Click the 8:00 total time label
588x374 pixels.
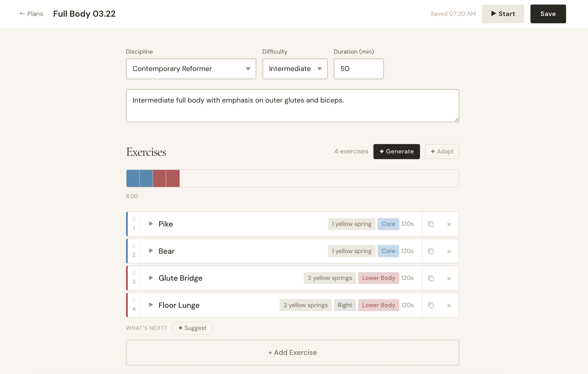(132, 196)
